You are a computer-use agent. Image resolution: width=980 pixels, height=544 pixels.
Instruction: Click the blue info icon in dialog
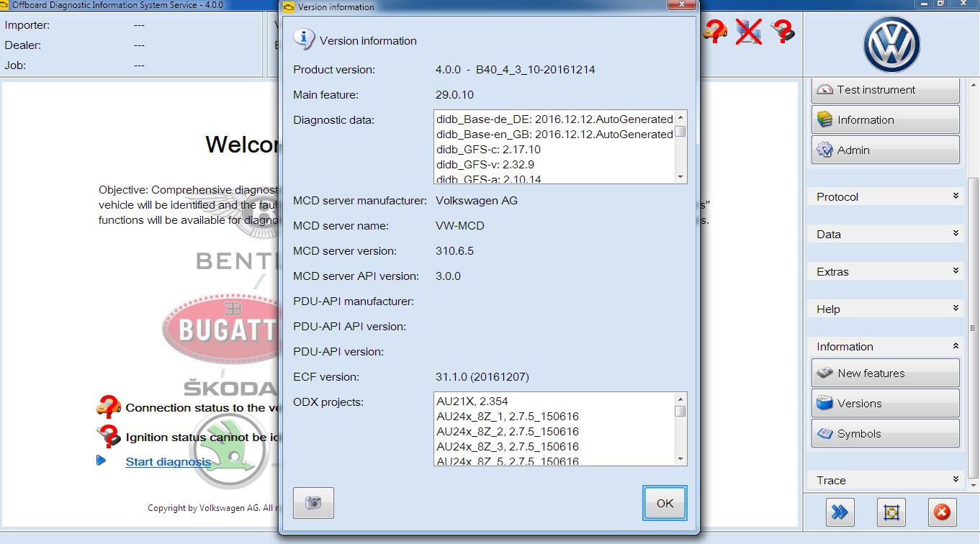click(304, 40)
